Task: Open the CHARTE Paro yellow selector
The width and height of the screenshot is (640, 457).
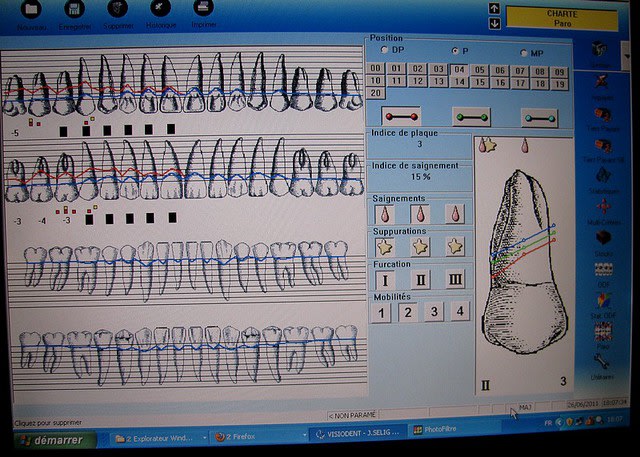Action: [562, 17]
